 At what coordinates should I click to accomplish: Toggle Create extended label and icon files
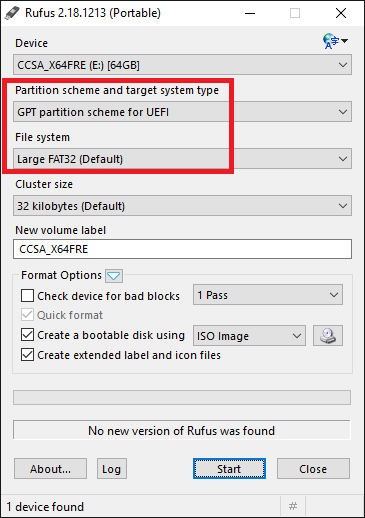pos(27,355)
